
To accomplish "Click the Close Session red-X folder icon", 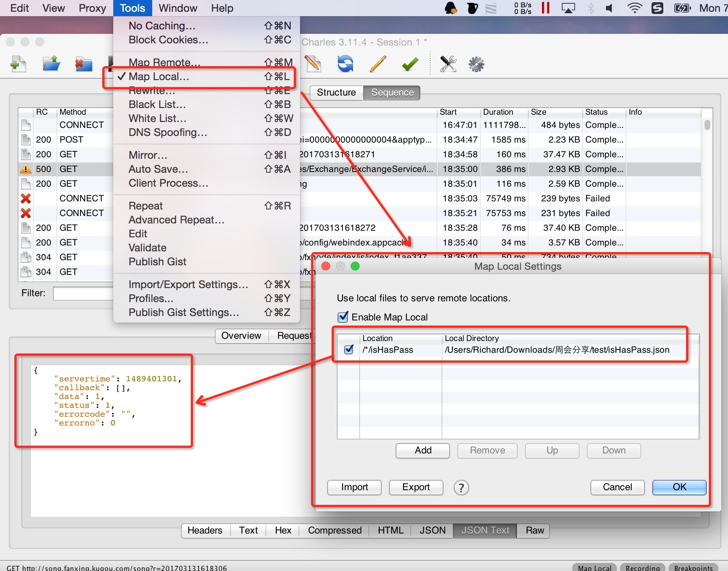I will coord(83,64).
